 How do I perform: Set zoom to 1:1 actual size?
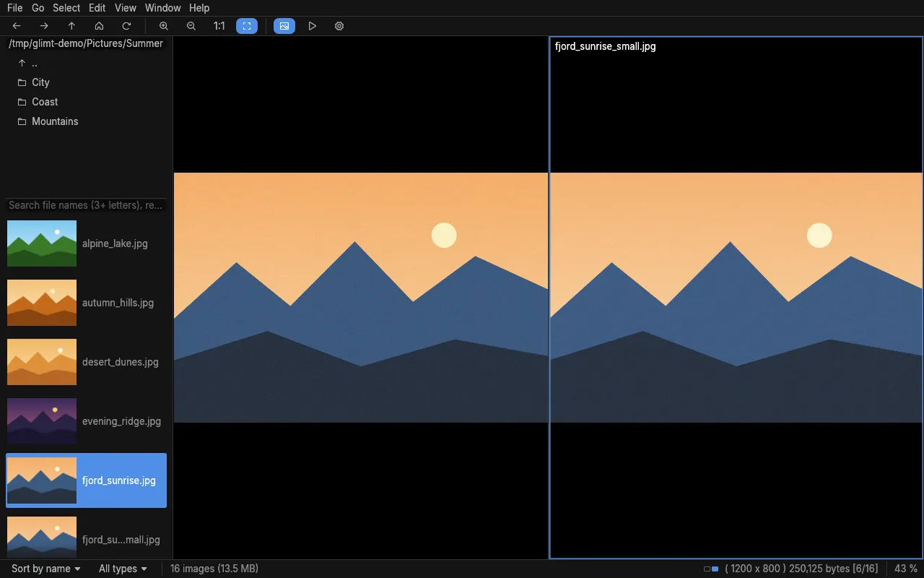click(x=219, y=26)
